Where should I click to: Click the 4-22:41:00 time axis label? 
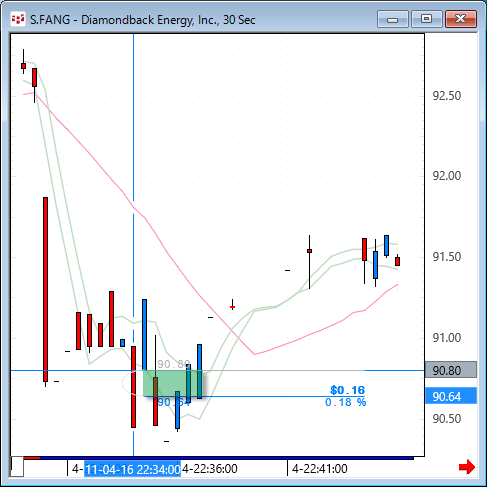point(320,469)
